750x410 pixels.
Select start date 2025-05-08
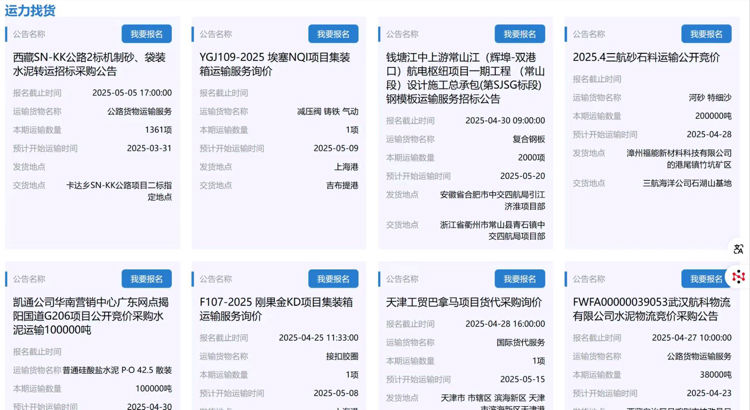point(336,393)
